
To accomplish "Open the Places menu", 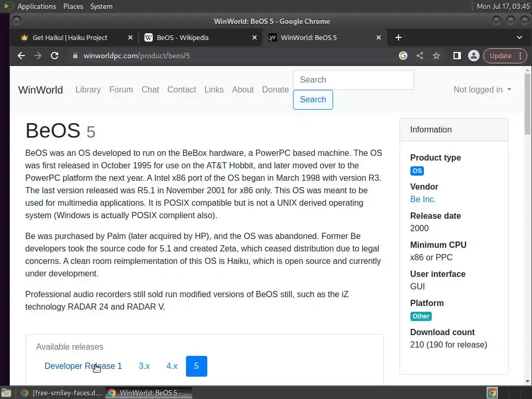I will click(73, 6).
